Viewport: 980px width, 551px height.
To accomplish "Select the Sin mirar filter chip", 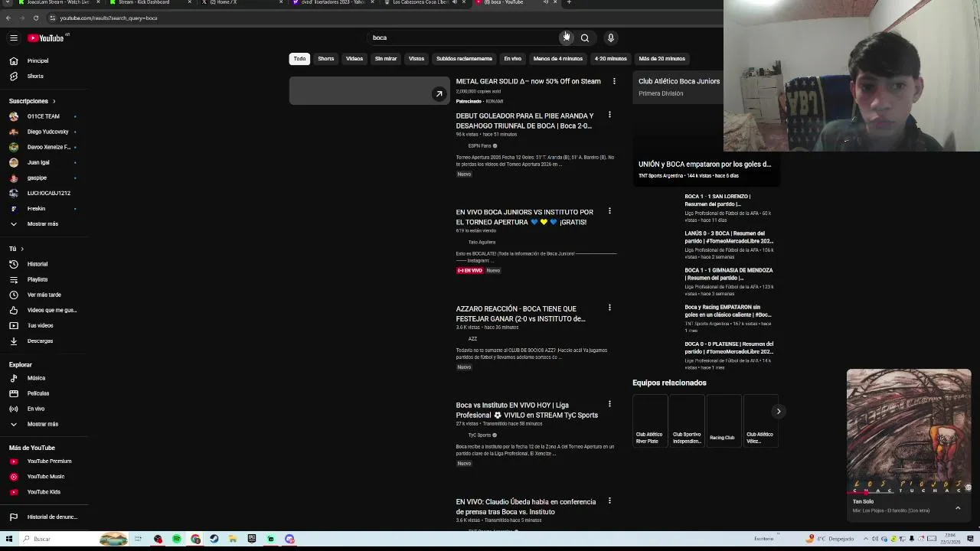I will pyautogui.click(x=386, y=59).
